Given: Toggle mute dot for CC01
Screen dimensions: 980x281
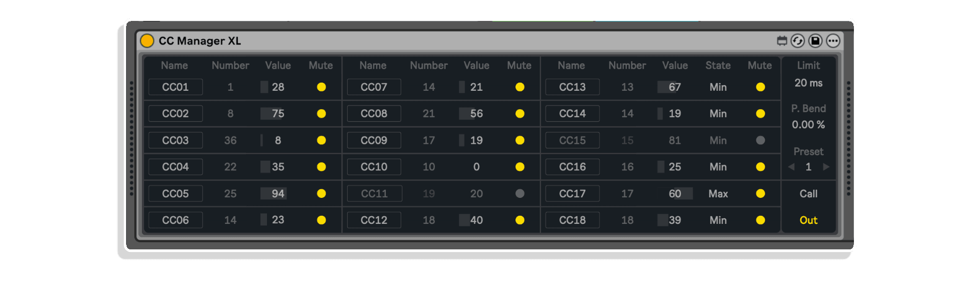Looking at the screenshot, I should pos(322,87).
